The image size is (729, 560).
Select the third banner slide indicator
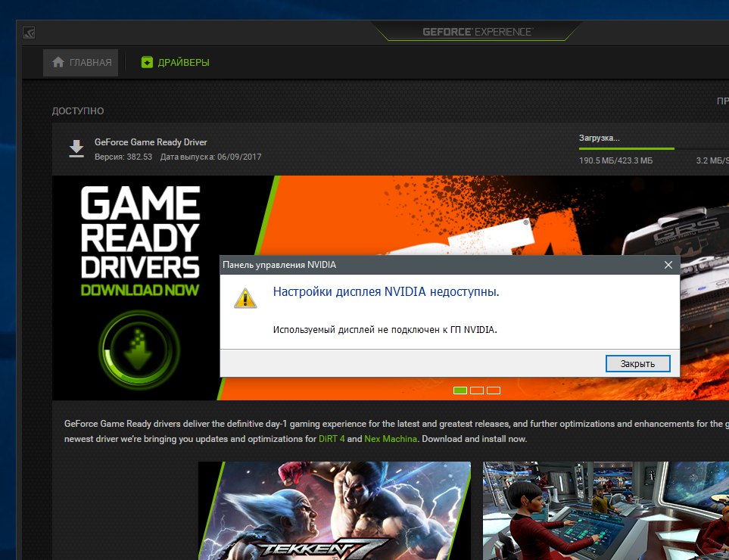pos(494,390)
